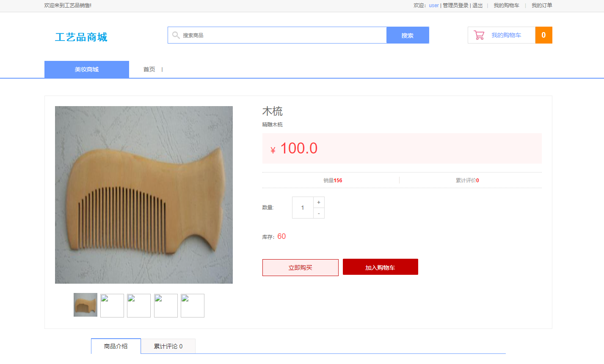Select the first comb thumbnail image
Viewport: 604px width, 364px height.
tap(85, 305)
